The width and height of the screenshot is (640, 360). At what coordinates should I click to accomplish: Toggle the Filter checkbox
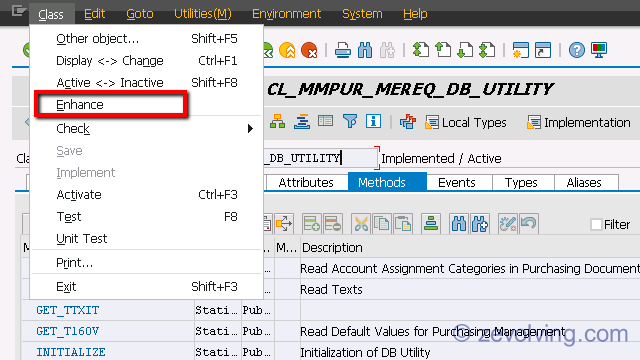596,224
